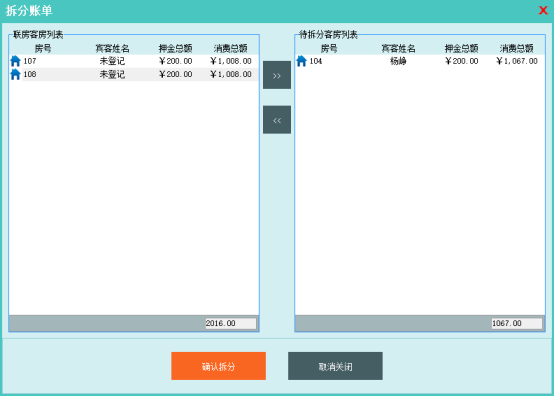This screenshot has width=554, height=396.
Task: Click the 取消关闭 button
Action: click(335, 366)
